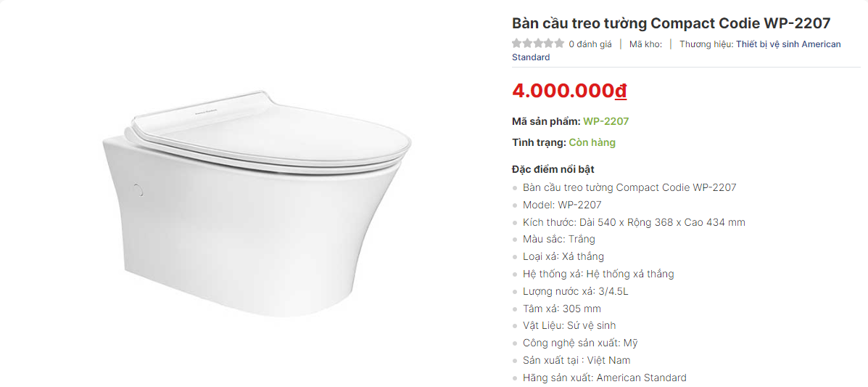Click the second rating star
868x387 pixels.
pos(528,44)
